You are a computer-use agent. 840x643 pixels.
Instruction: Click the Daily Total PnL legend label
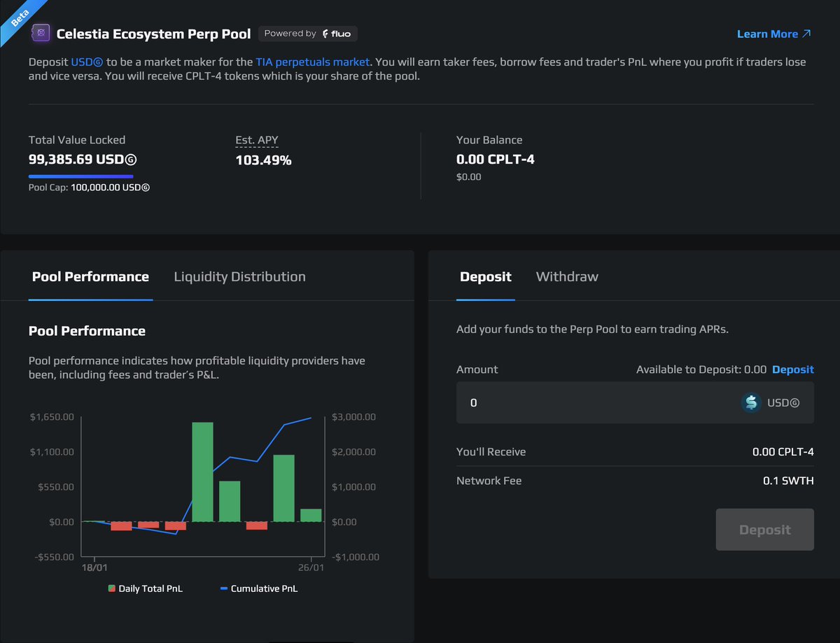(150, 588)
